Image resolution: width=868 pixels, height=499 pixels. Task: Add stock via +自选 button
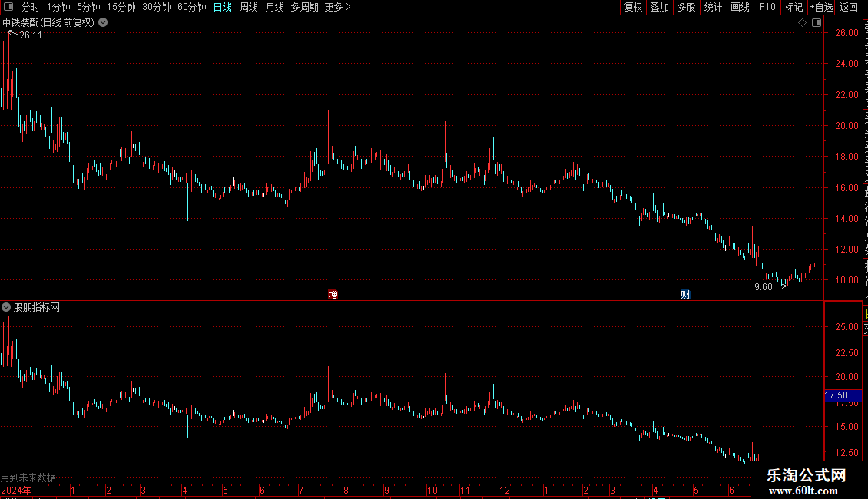coord(821,7)
